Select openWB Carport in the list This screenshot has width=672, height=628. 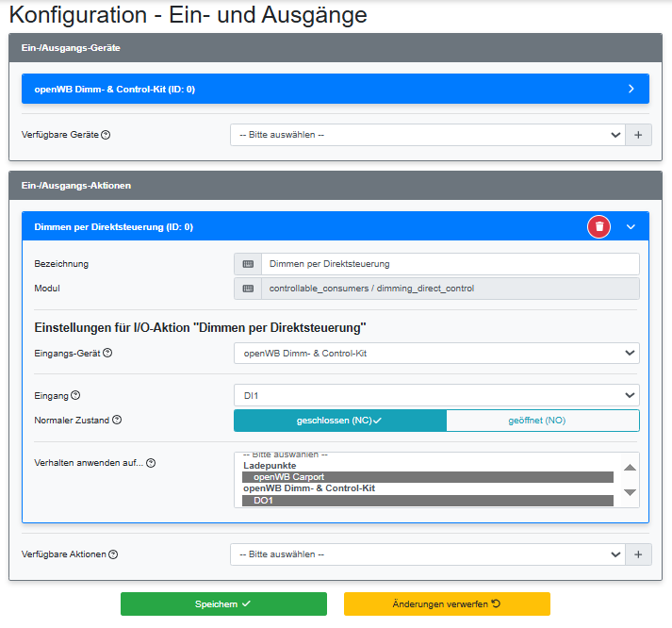tap(428, 477)
